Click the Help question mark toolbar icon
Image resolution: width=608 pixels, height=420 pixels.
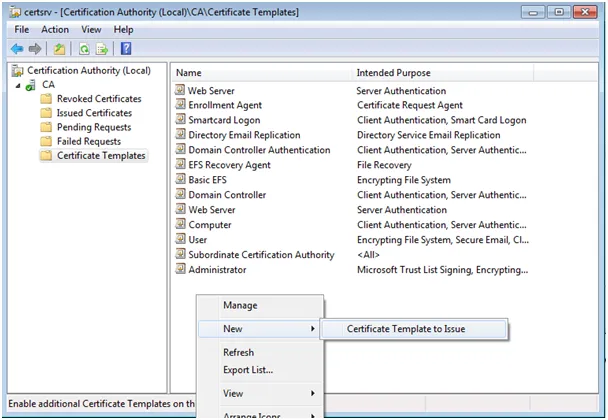[126, 49]
